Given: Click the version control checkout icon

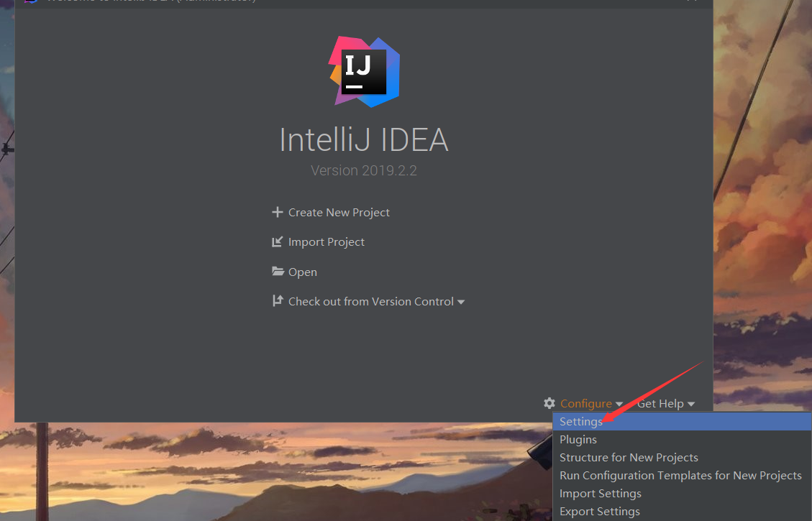Looking at the screenshot, I should point(278,300).
